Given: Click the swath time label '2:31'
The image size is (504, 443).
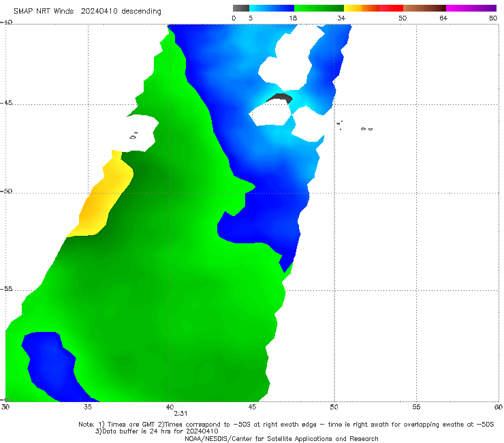Looking at the screenshot, I should [x=180, y=414].
